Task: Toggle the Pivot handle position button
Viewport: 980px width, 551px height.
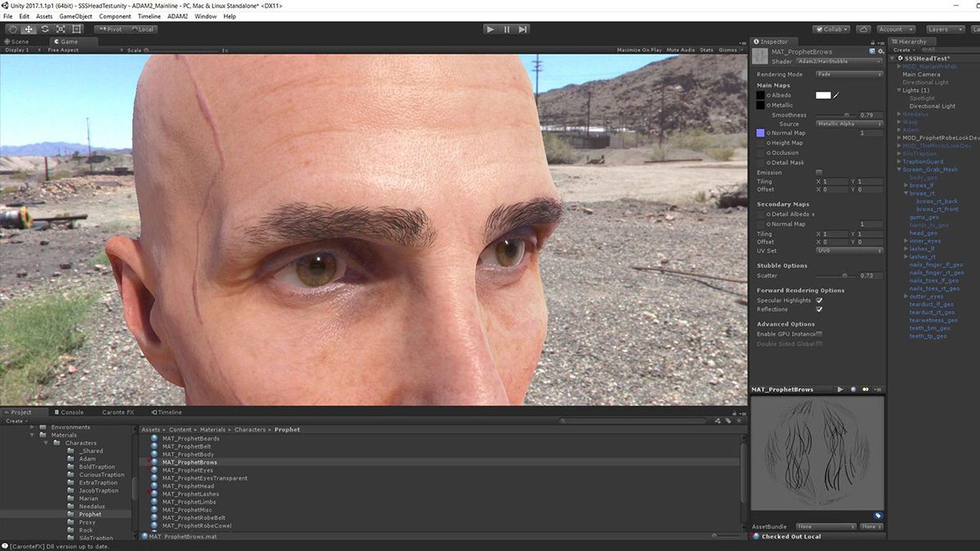Action: pyautogui.click(x=110, y=29)
